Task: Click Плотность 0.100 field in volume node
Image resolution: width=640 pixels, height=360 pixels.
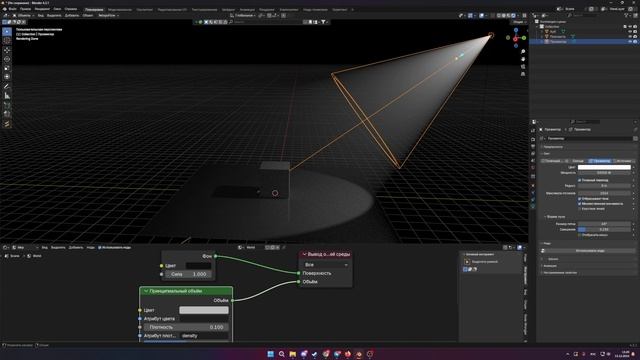Action: click(x=186, y=327)
